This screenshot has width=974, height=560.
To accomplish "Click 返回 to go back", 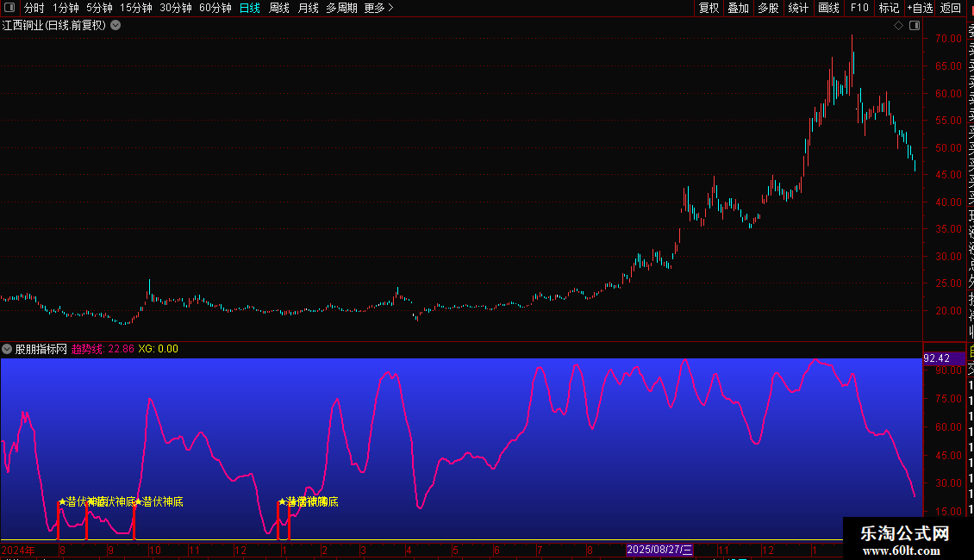I will (x=951, y=8).
